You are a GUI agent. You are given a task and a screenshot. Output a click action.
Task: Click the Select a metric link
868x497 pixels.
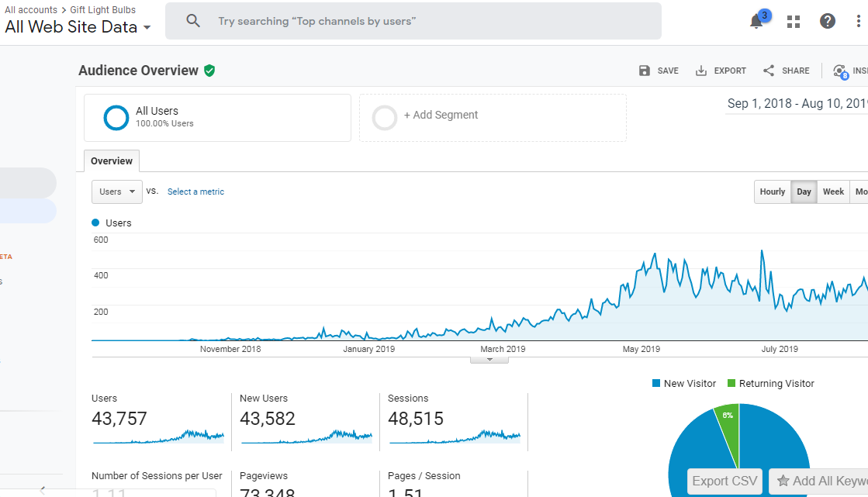[195, 192]
